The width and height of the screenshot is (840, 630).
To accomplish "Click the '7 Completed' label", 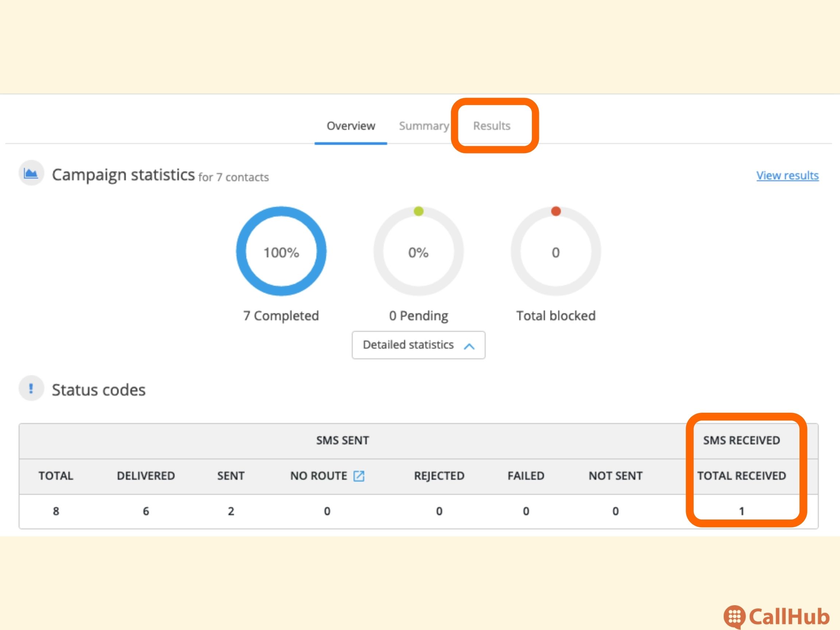I will click(x=281, y=316).
